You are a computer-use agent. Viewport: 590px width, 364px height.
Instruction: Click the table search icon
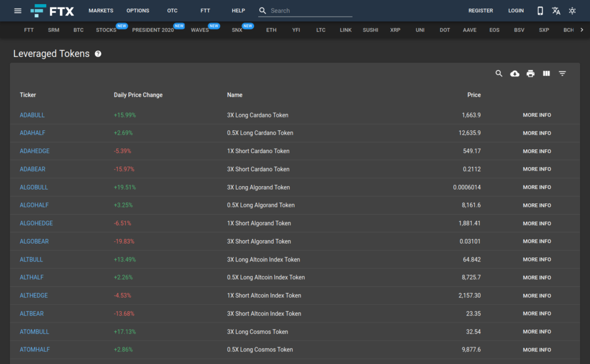point(498,73)
